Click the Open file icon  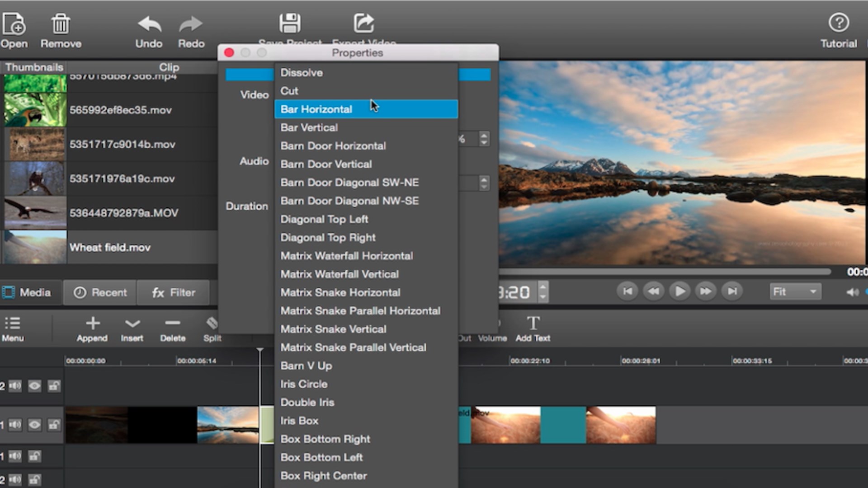pos(14,24)
